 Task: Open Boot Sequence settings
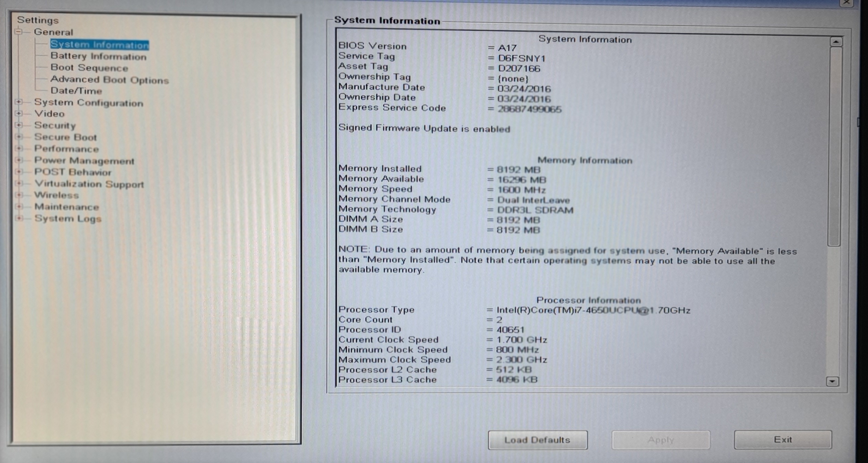[89, 68]
